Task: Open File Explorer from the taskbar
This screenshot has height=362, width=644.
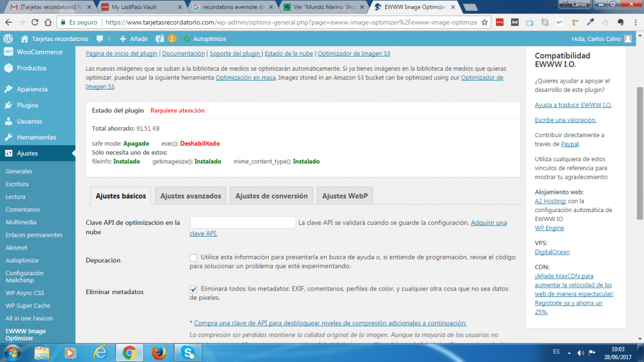Action: tap(42, 353)
